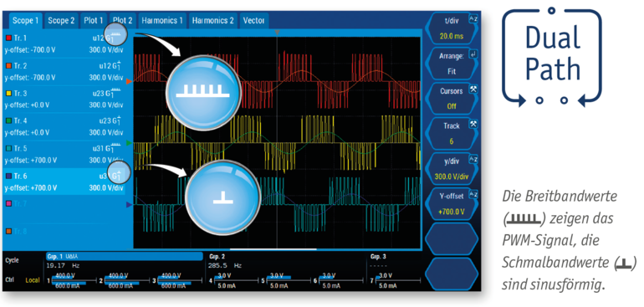Click the Track 6 button
644x307 pixels.
(452, 133)
